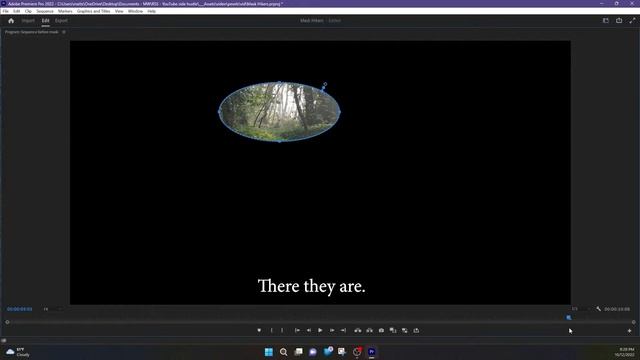Viewport: 640px width, 360px height.
Task: Open the View menu
Action: pos(119,11)
